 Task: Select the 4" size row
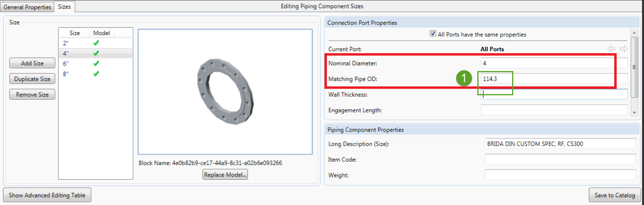coord(96,53)
